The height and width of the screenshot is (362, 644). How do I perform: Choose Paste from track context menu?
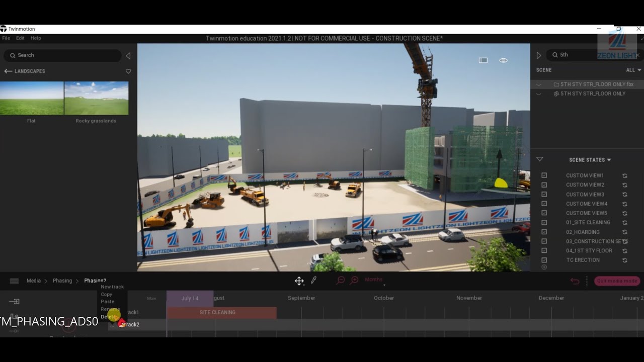107,302
